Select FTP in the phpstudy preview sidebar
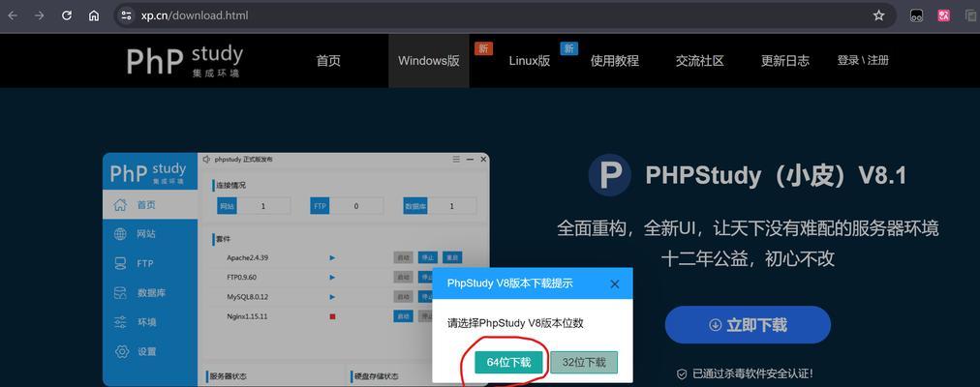Screen dimensions: 980x387 pos(150,263)
